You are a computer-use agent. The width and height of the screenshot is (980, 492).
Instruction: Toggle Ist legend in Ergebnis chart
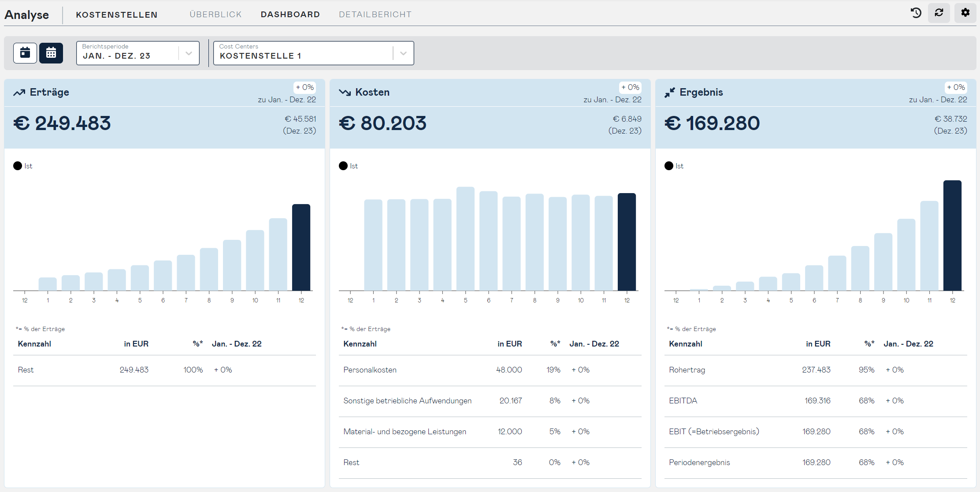point(674,166)
